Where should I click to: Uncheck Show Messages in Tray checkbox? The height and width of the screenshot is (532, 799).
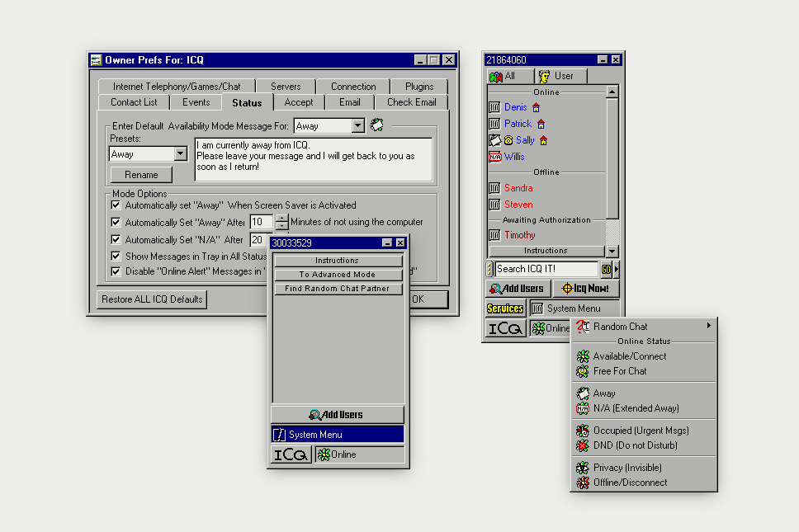[x=116, y=257]
